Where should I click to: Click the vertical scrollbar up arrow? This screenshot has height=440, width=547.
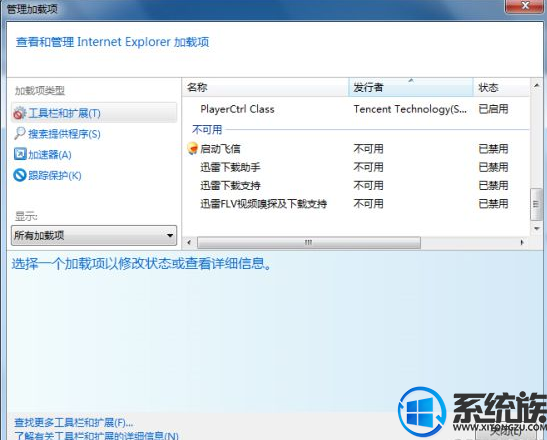coord(537,85)
